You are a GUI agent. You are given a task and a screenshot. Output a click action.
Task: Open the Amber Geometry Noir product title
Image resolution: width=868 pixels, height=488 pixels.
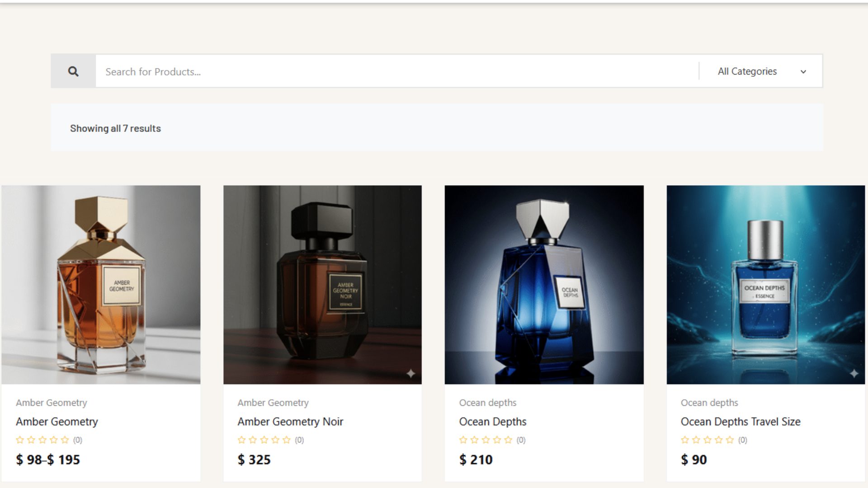pos(290,422)
